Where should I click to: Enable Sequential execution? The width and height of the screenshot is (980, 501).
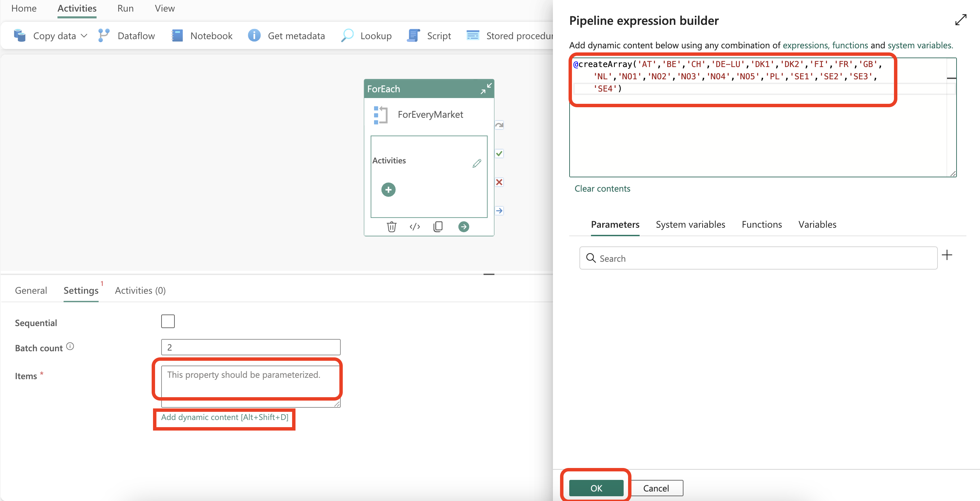pos(168,321)
